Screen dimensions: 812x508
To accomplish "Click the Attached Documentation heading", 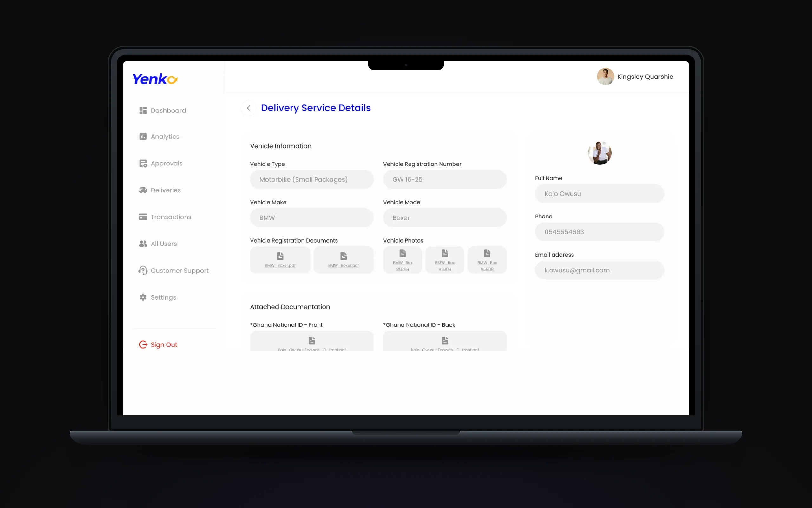I will click(290, 307).
